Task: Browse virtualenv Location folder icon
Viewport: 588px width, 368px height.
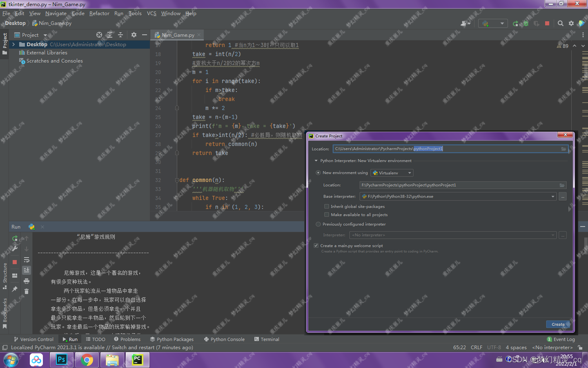Action: click(x=562, y=185)
